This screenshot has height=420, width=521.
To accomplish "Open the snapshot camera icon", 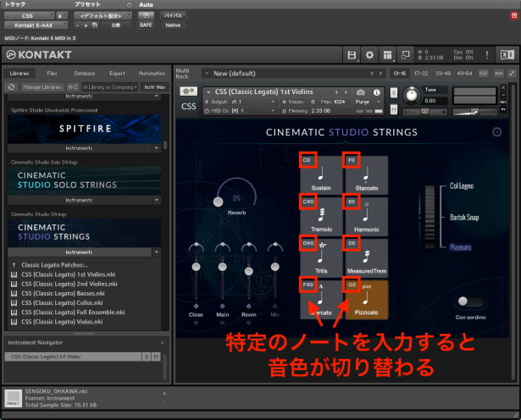I will 361,92.
